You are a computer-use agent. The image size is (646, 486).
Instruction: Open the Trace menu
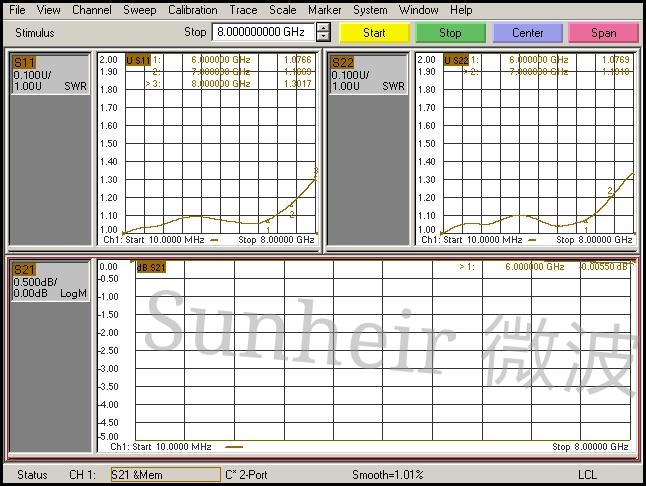click(243, 9)
